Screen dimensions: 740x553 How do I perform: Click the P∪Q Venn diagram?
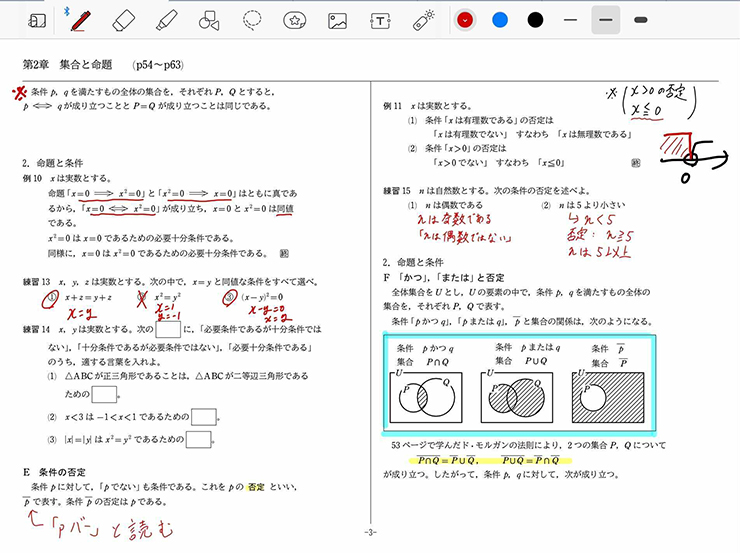coord(517,397)
